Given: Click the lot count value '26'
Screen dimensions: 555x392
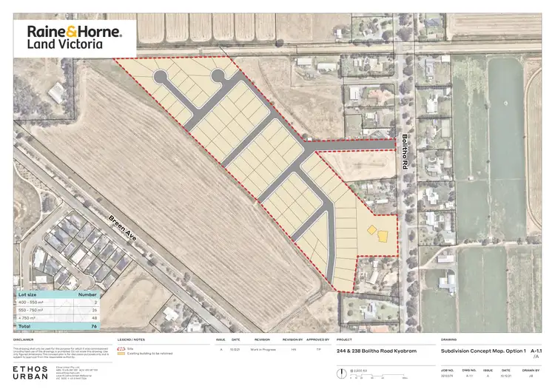Looking at the screenshot, I should 94,311.
